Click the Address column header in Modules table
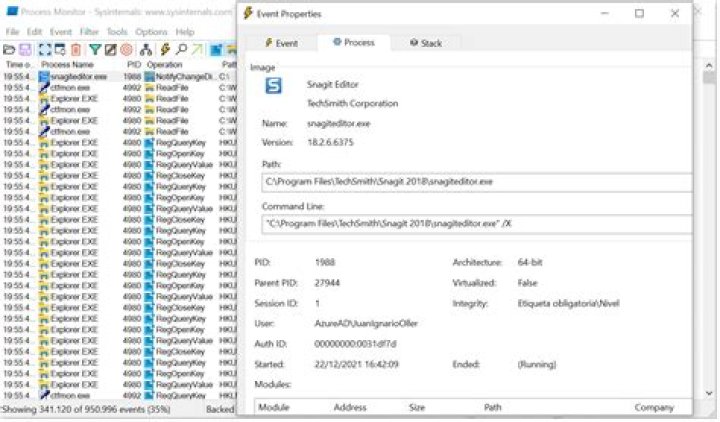The width and height of the screenshot is (720, 422). tap(350, 407)
